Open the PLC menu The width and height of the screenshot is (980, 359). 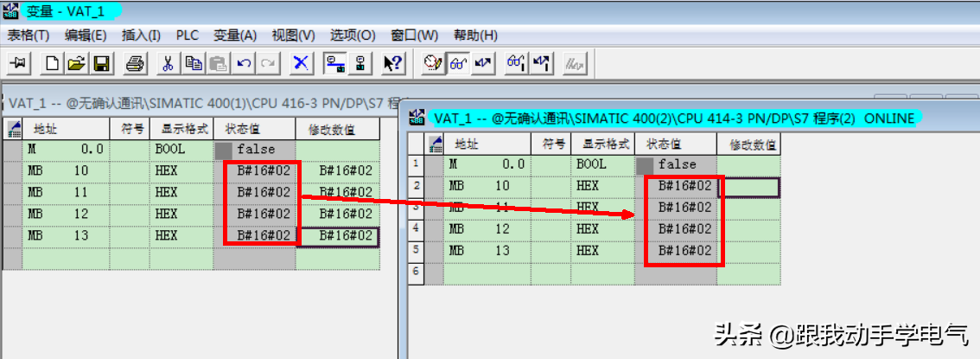point(188,35)
